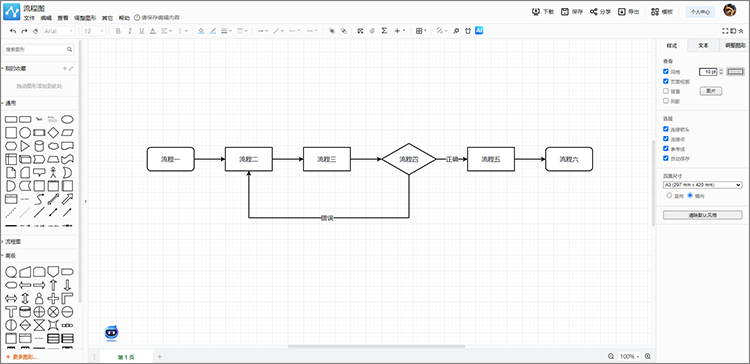Switch to the 文本 tab
This screenshot has width=750, height=364.
703,45
